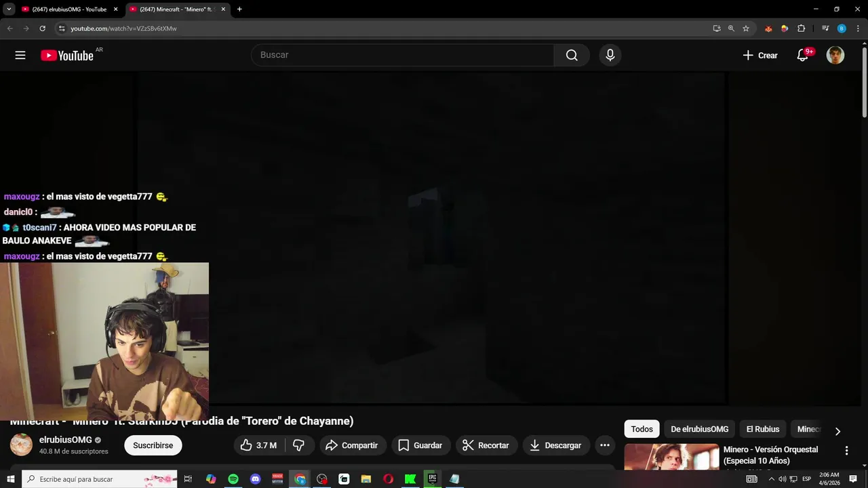
Task: Click the Windows taskbar search box
Action: click(x=100, y=479)
